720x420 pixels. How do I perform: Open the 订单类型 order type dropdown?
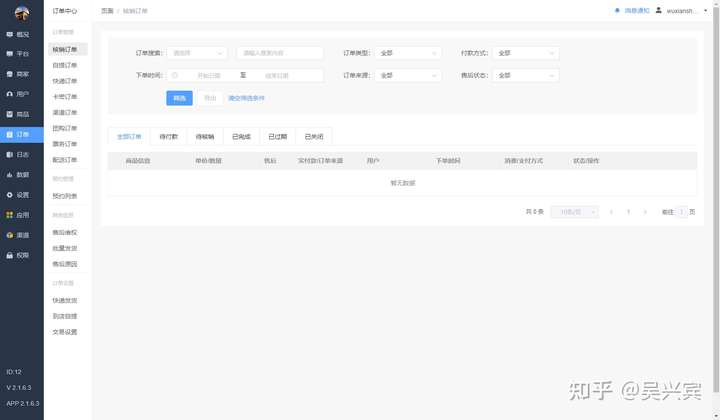tap(408, 53)
